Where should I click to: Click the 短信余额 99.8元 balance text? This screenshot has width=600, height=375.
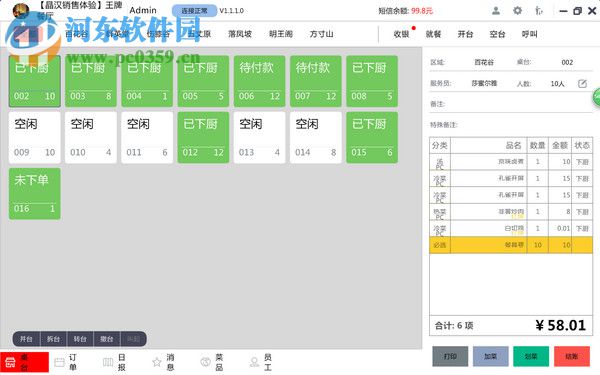[406, 11]
